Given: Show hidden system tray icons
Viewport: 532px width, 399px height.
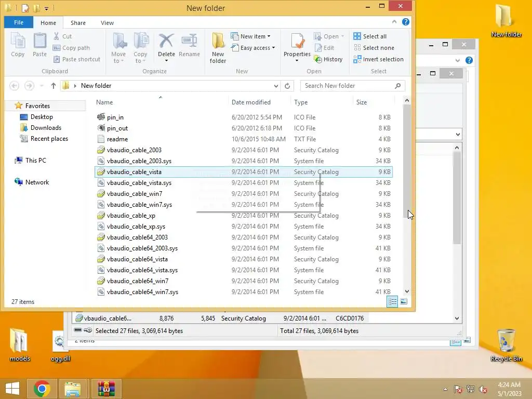Looking at the screenshot, I should 445,389.
